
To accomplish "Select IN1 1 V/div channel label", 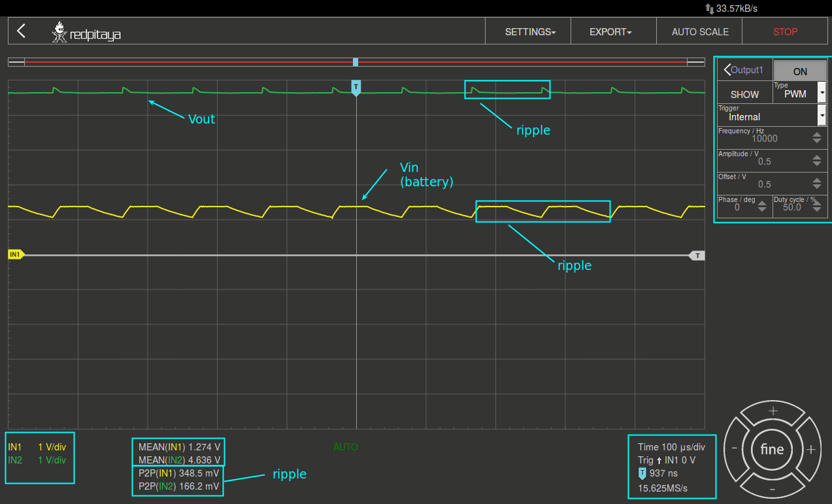I will point(37,447).
